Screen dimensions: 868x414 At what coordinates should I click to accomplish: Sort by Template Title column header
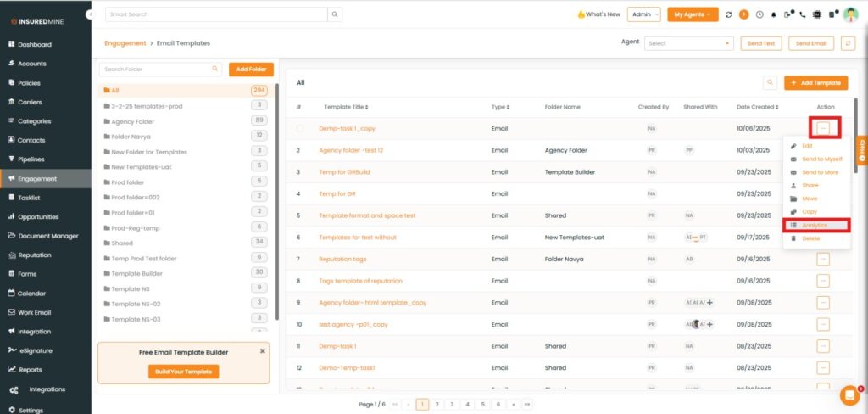[x=346, y=107]
